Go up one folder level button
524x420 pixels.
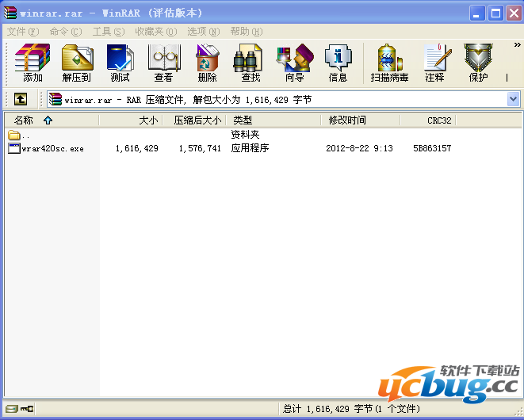click(x=21, y=99)
